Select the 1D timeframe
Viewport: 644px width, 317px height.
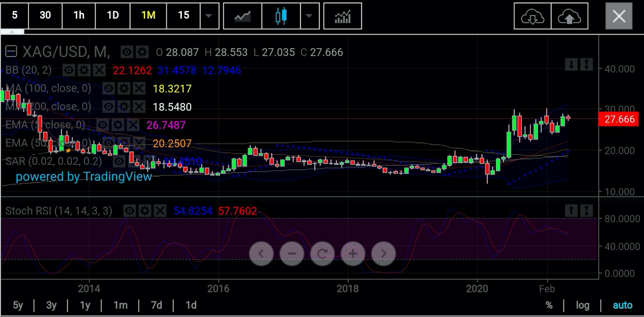coord(113,15)
